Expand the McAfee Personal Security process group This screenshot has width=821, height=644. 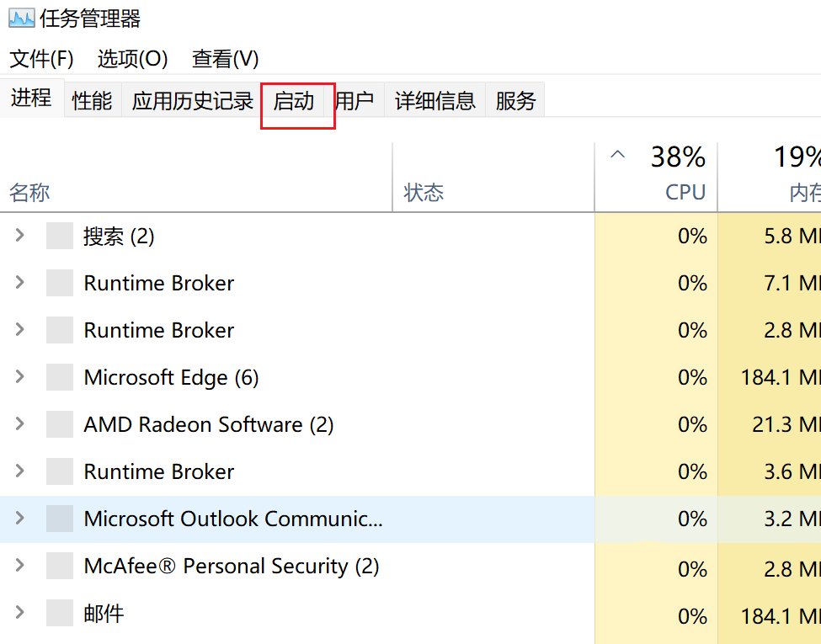19,566
